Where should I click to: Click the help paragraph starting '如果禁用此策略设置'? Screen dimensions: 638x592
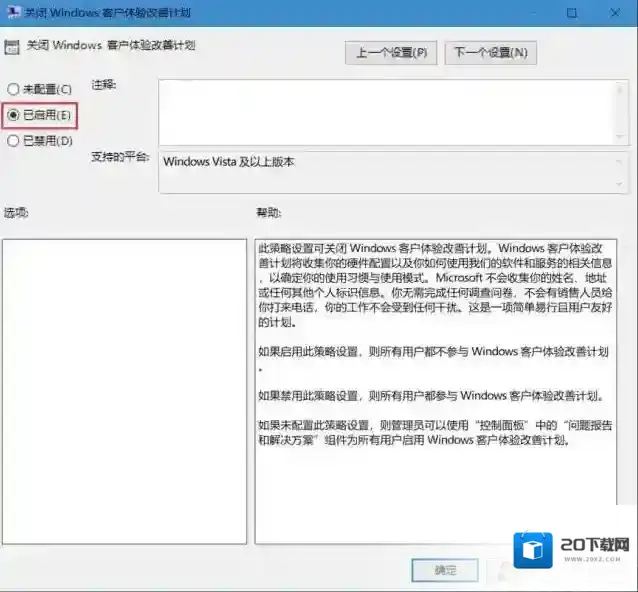(431, 395)
